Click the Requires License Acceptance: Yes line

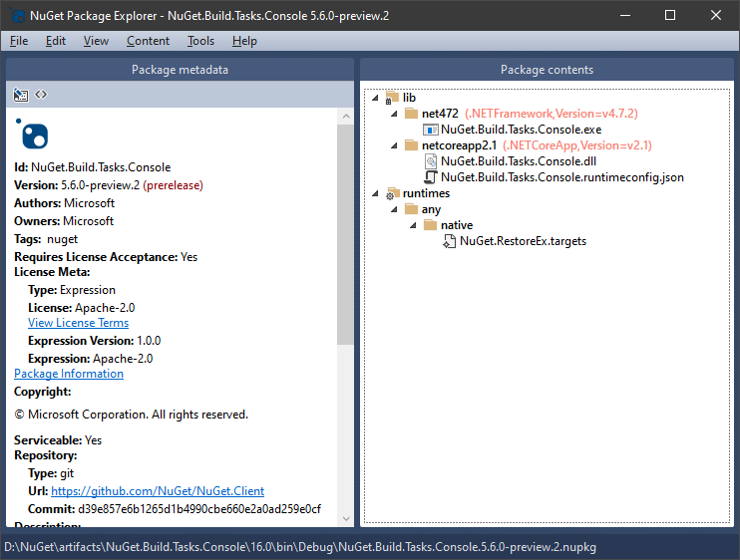106,257
